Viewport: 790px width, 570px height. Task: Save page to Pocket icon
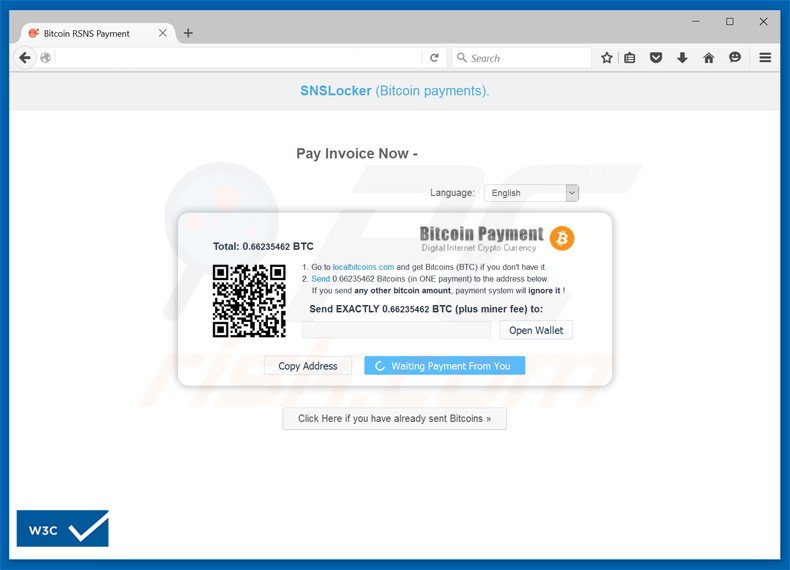(655, 58)
